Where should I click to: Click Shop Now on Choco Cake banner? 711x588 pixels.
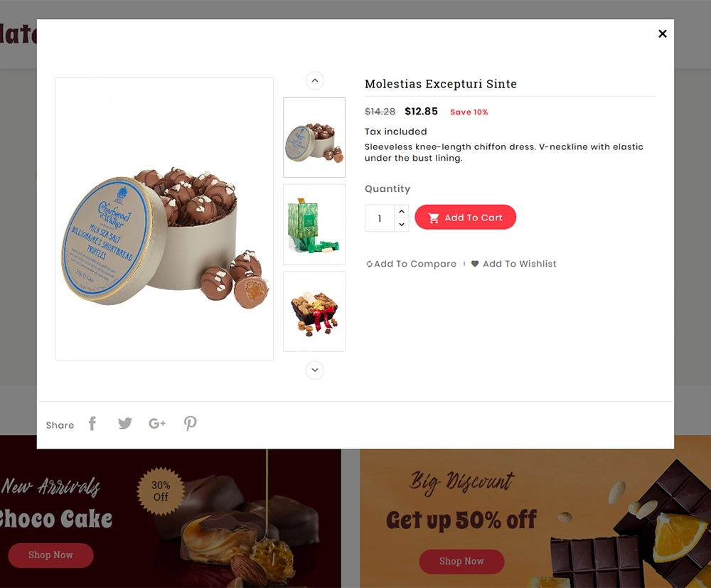coord(50,555)
